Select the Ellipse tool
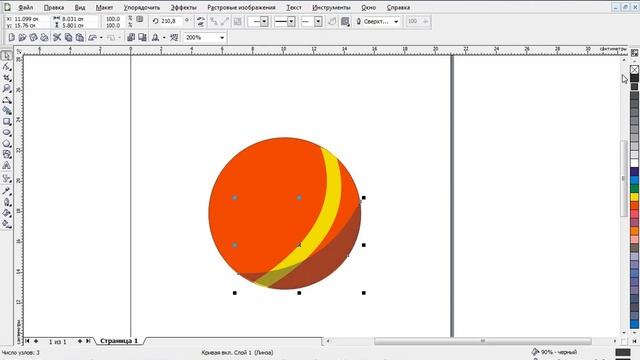The width and height of the screenshot is (640, 360). (x=7, y=133)
